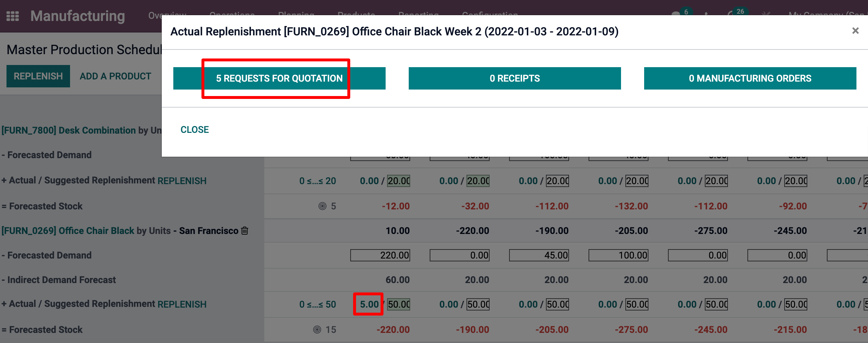Click the 0 Receipts button
Screen dimensions: 868x343
515,78
